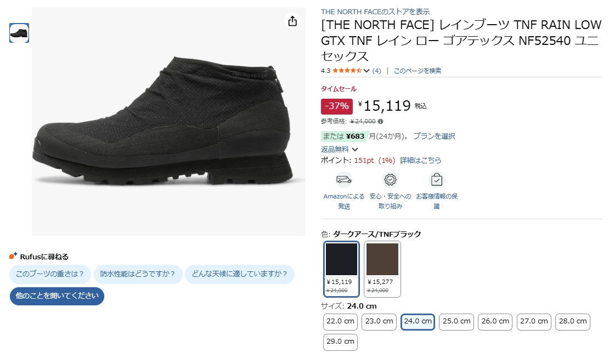Click the safety and security badge icon
609x364 pixels.
[390, 179]
